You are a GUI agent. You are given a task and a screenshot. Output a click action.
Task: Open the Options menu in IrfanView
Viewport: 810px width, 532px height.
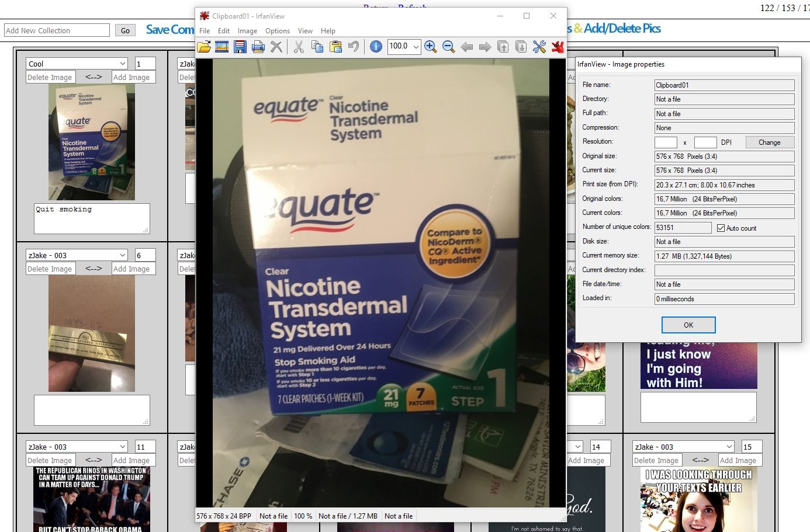[x=278, y=31]
